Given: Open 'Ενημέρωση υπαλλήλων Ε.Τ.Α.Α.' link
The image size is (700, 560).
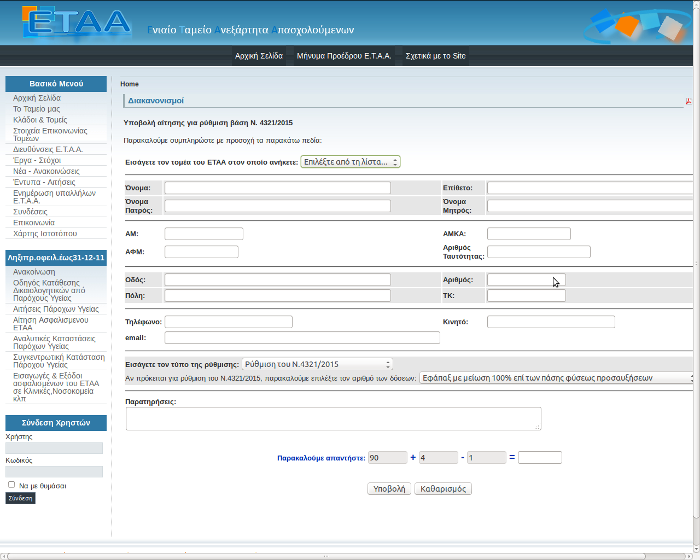Looking at the screenshot, I should point(54,197).
